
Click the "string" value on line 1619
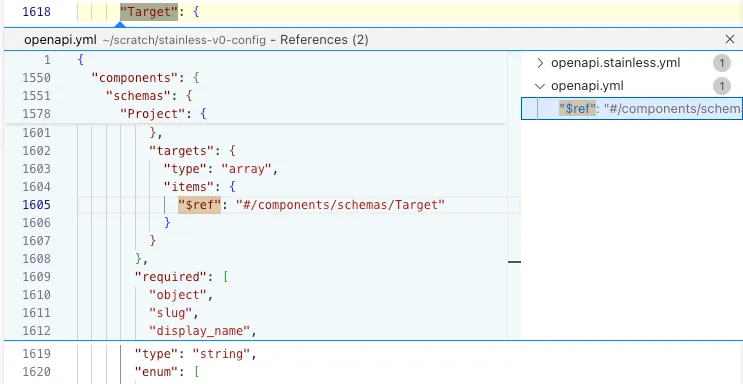coord(221,354)
